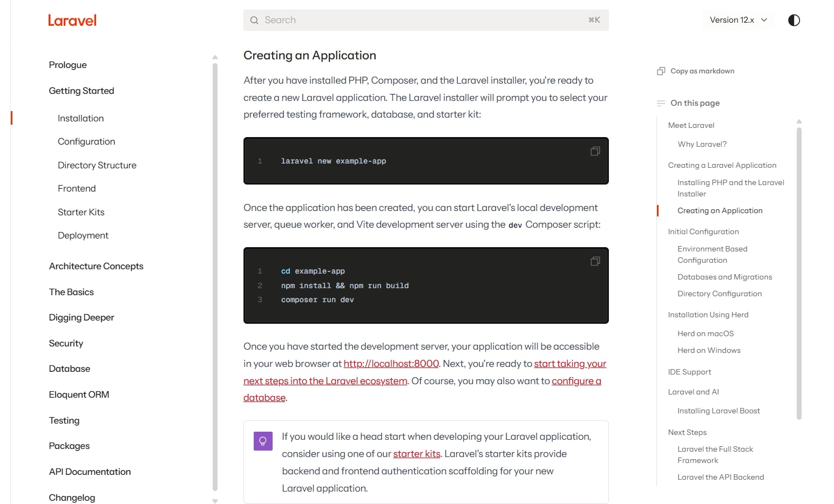
Task: Click the configure a database link
Action: [x=576, y=381]
